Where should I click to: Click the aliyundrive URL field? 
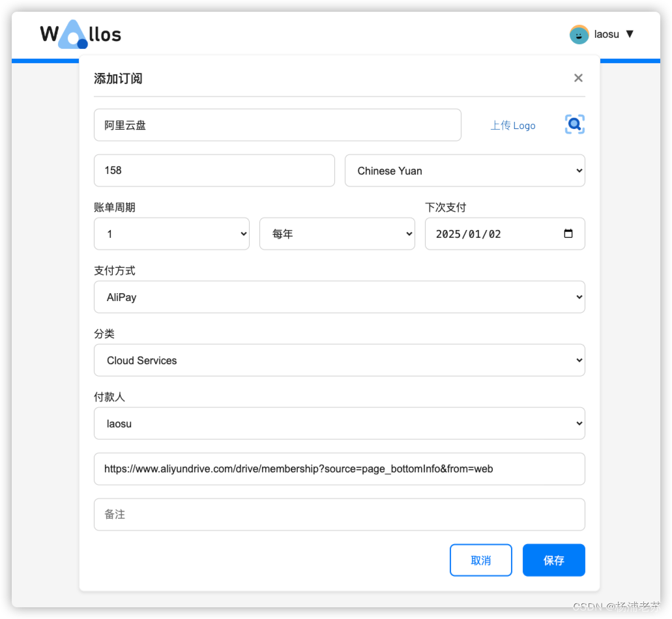340,469
